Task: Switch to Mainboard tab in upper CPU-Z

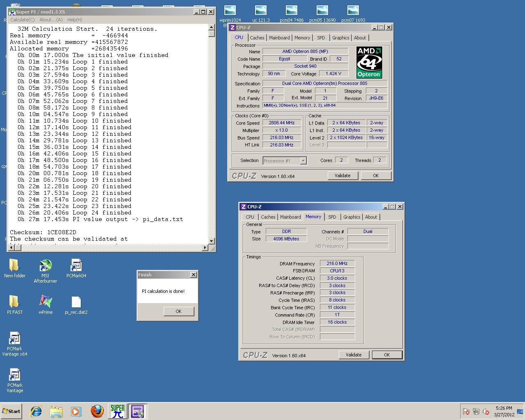Action: 279,38
